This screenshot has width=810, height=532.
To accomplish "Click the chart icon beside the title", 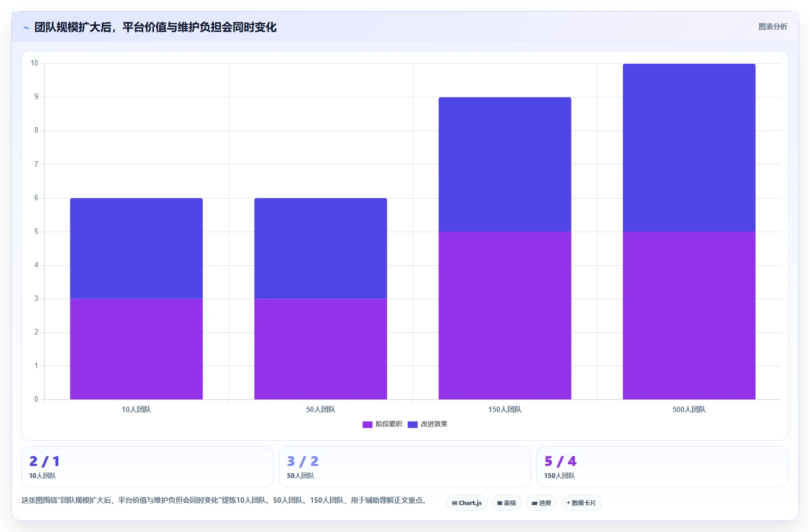I will coord(26,28).
